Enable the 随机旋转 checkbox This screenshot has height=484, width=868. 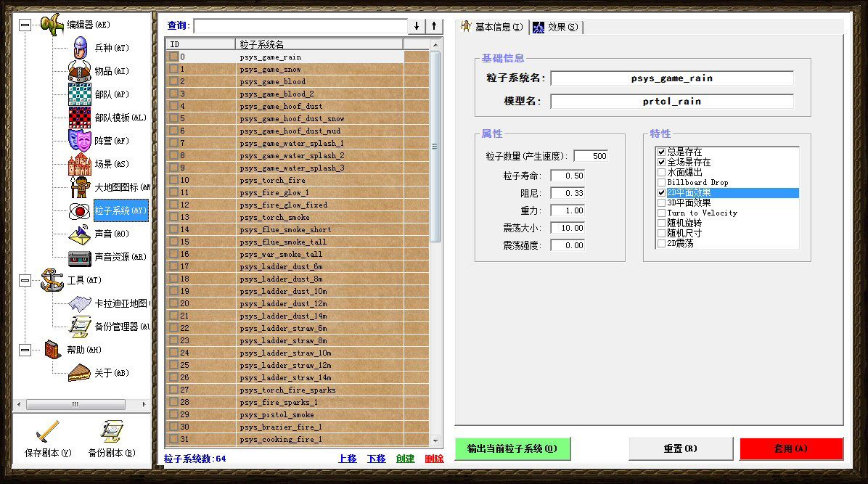661,223
